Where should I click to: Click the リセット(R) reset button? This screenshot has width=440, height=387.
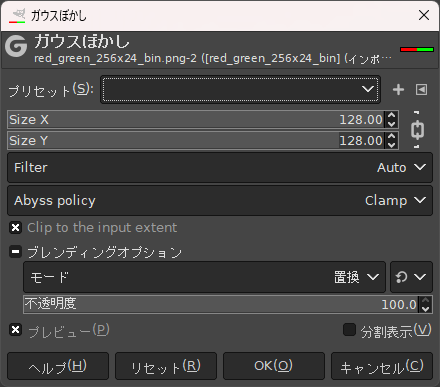click(166, 366)
